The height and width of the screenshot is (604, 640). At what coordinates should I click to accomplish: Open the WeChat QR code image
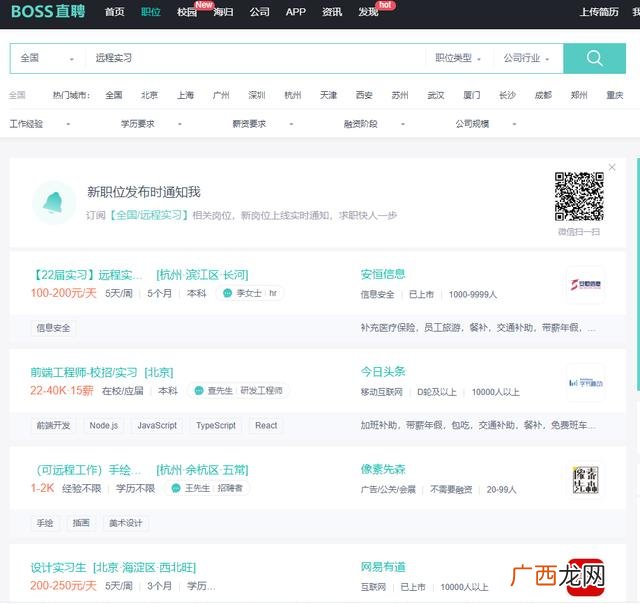(x=579, y=196)
